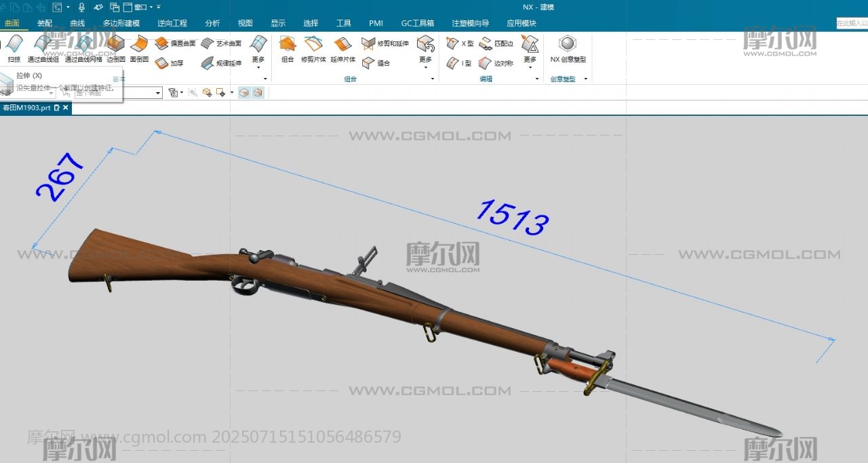Click the microphone icon in title bar

point(82,7)
